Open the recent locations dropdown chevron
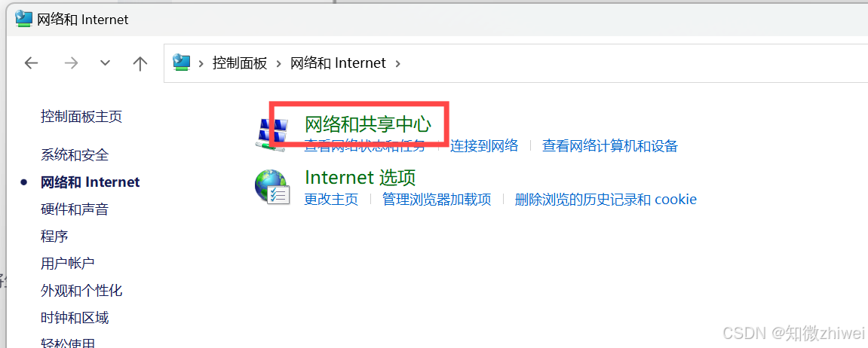The image size is (868, 348). tap(105, 63)
